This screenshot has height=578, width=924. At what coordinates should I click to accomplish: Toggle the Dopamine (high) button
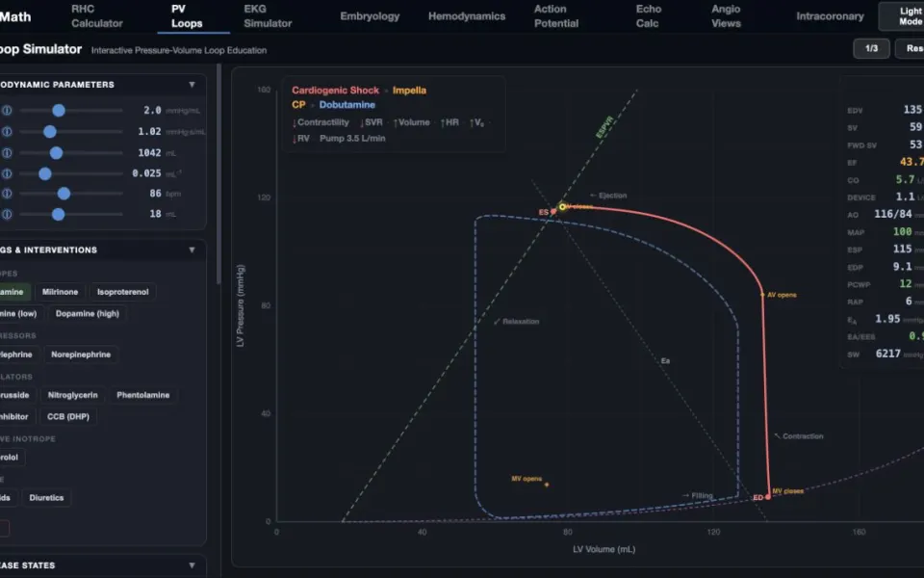[88, 314]
